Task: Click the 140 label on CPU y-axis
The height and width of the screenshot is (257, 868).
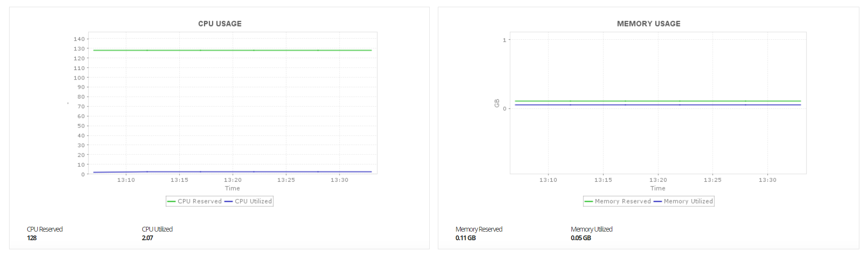Action: coord(79,39)
